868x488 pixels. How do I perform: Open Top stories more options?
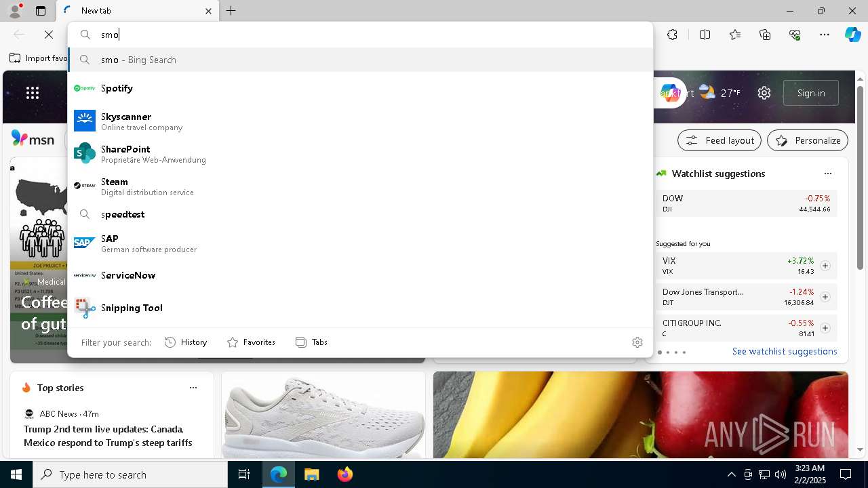click(193, 388)
